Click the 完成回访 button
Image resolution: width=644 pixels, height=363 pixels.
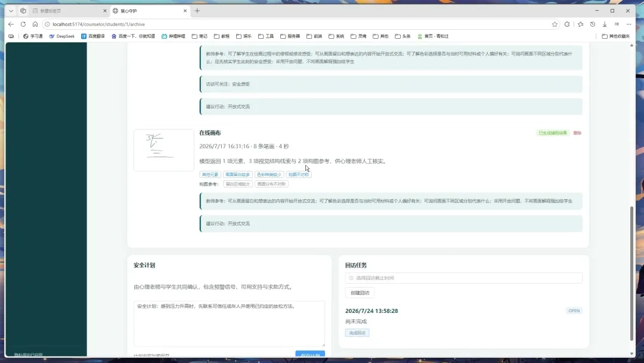coord(357,333)
